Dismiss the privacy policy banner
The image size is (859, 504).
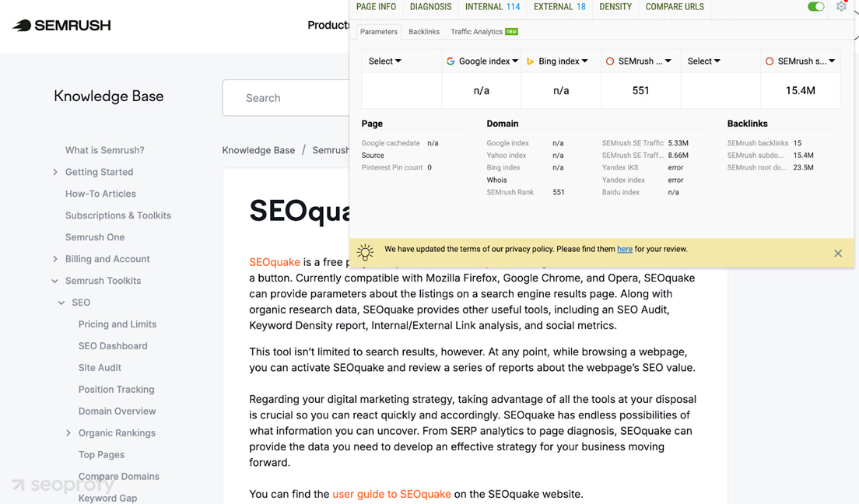click(838, 253)
